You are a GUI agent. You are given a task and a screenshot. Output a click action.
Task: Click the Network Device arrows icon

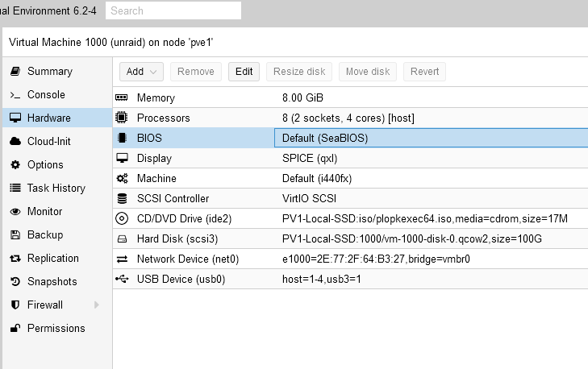tap(122, 259)
